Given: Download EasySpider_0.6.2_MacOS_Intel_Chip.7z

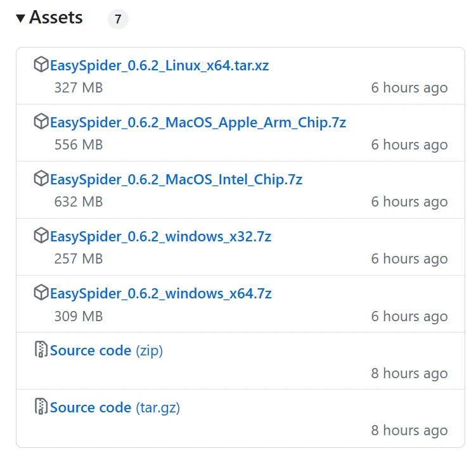Looking at the screenshot, I should (x=176, y=179).
